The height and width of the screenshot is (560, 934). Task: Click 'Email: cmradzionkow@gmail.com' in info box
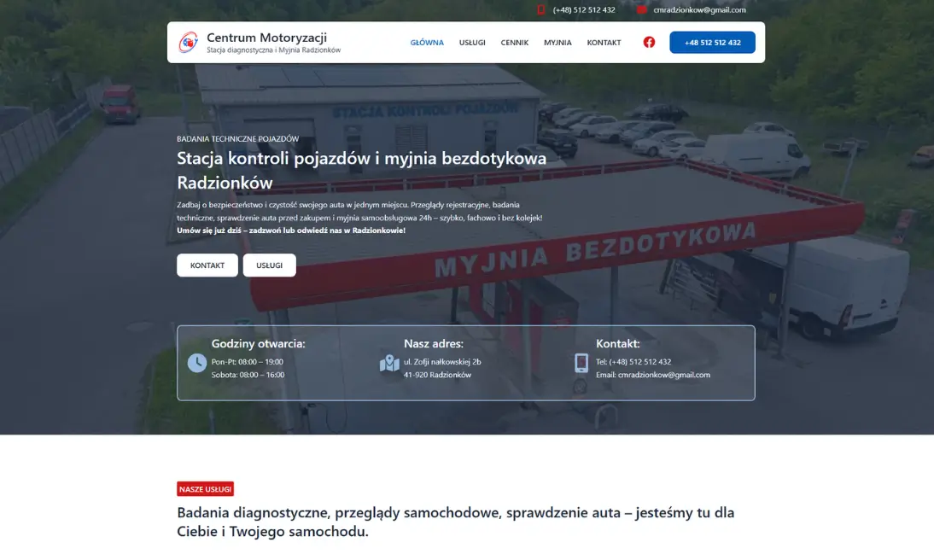coord(653,375)
